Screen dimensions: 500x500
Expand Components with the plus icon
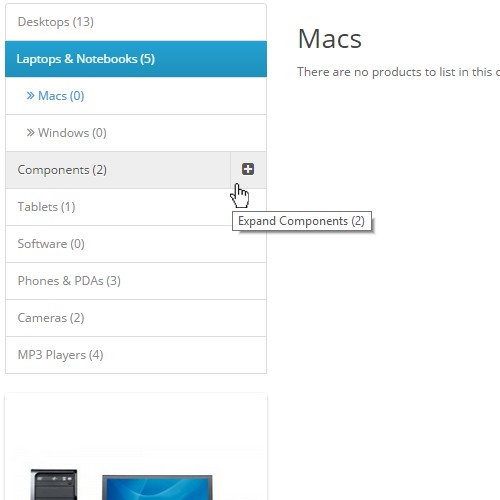[x=248, y=169]
